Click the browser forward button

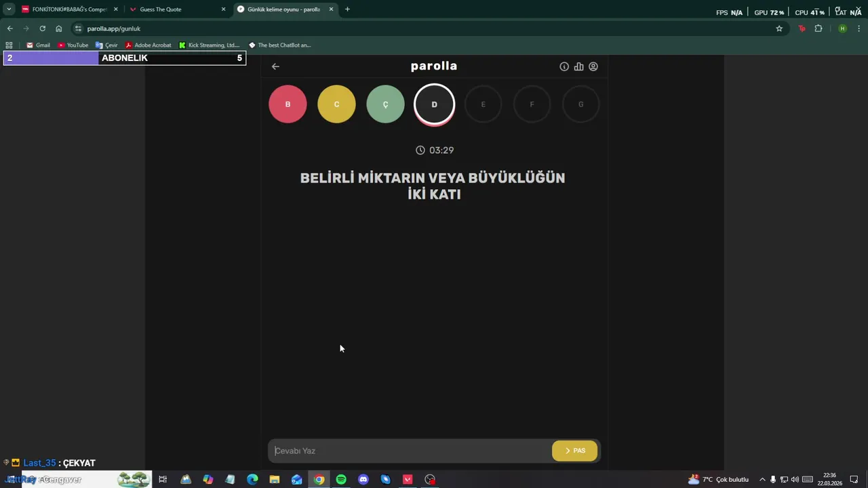tap(26, 28)
